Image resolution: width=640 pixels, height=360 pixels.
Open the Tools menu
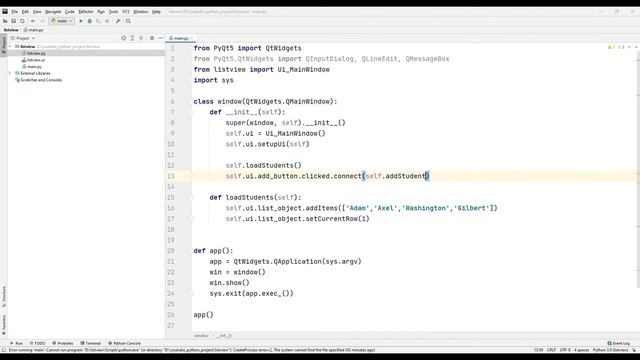tap(113, 12)
